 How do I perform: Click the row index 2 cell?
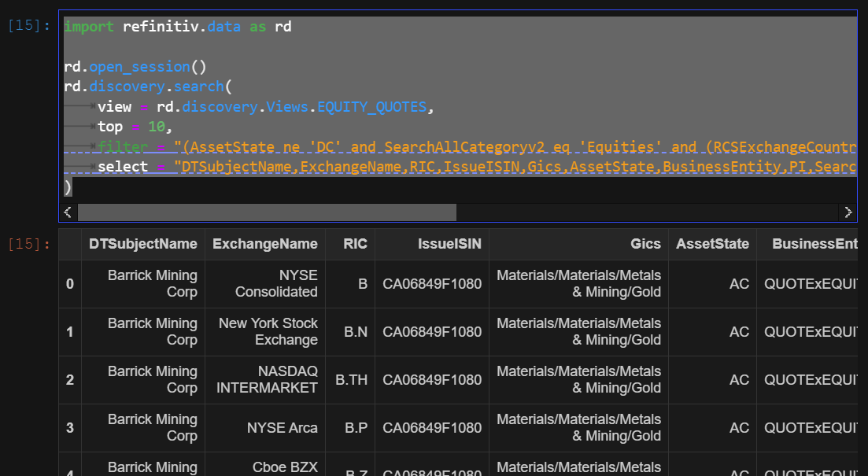[70, 380]
